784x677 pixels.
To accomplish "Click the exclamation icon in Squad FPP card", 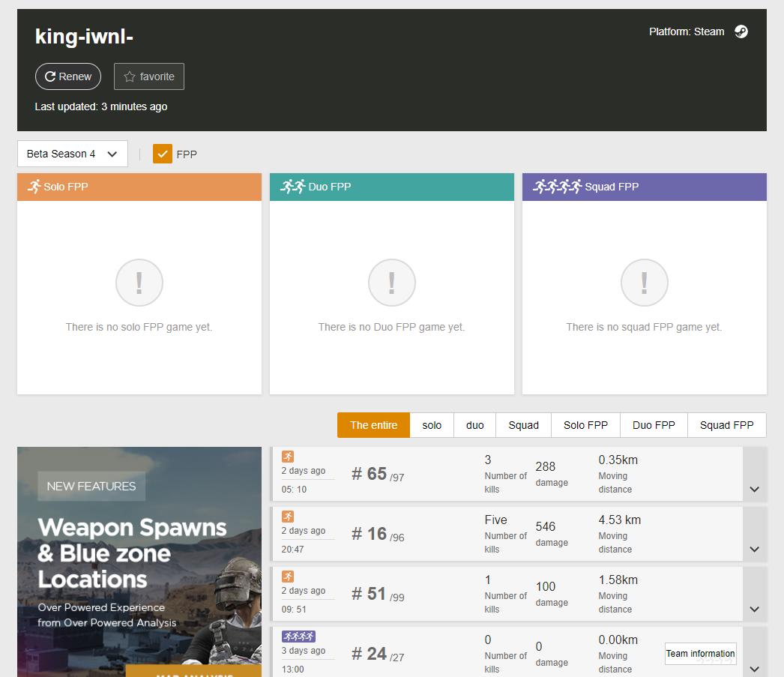I will pyautogui.click(x=645, y=283).
